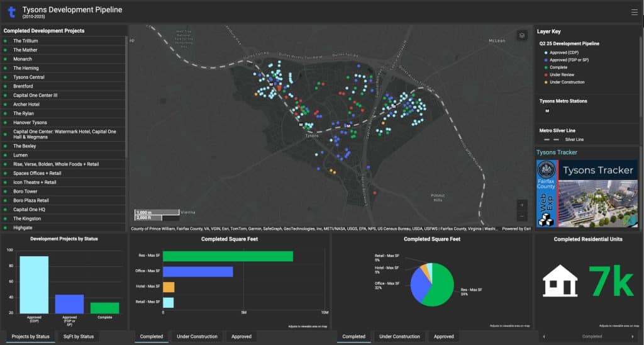The width and height of the screenshot is (644, 345).
Task: Click the light blue Approved (CDP) bar
Action: [x=34, y=285]
